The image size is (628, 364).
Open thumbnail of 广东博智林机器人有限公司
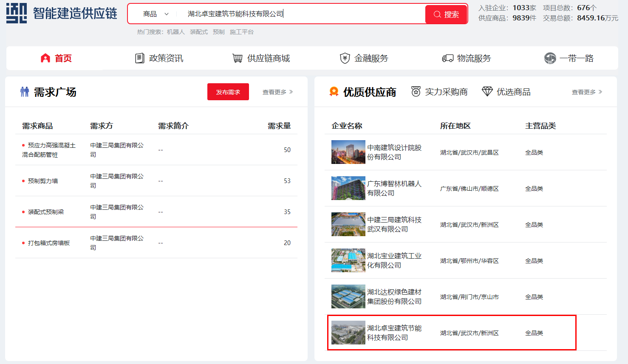point(348,188)
